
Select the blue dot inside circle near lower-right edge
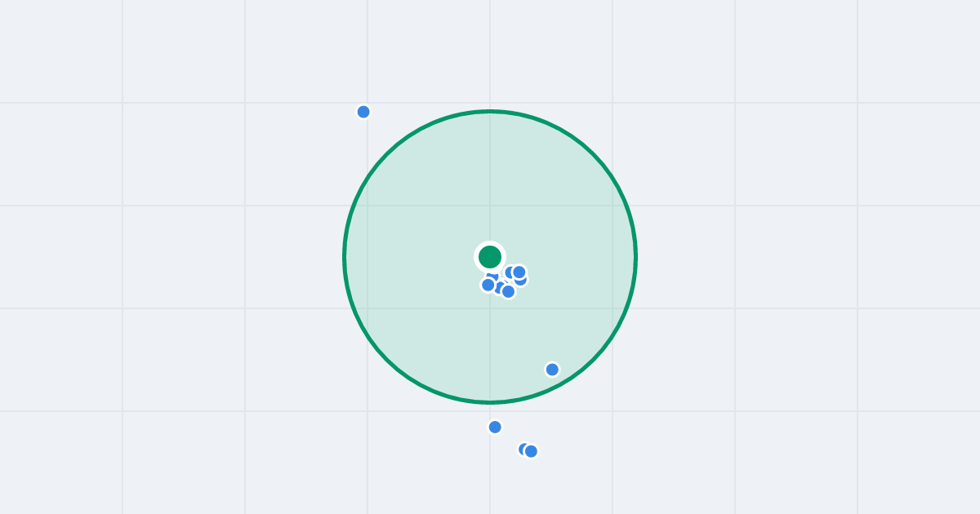(552, 370)
